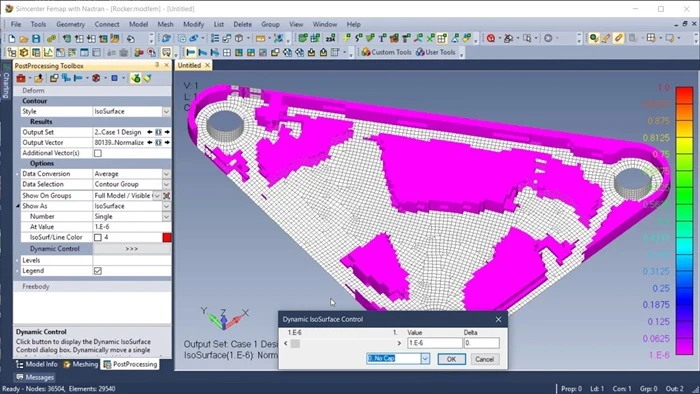Uncheck the Legend checkbox
This screenshot has height=394, width=700.
(98, 271)
